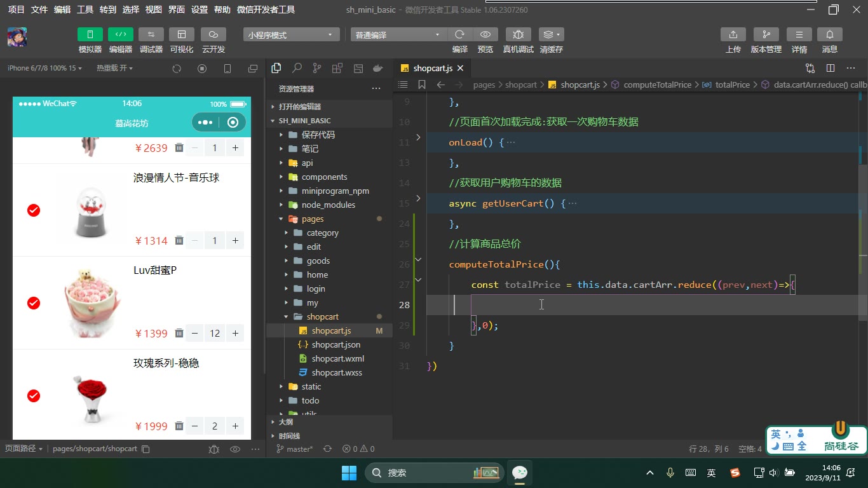Open the 设置 menu

click(200, 10)
